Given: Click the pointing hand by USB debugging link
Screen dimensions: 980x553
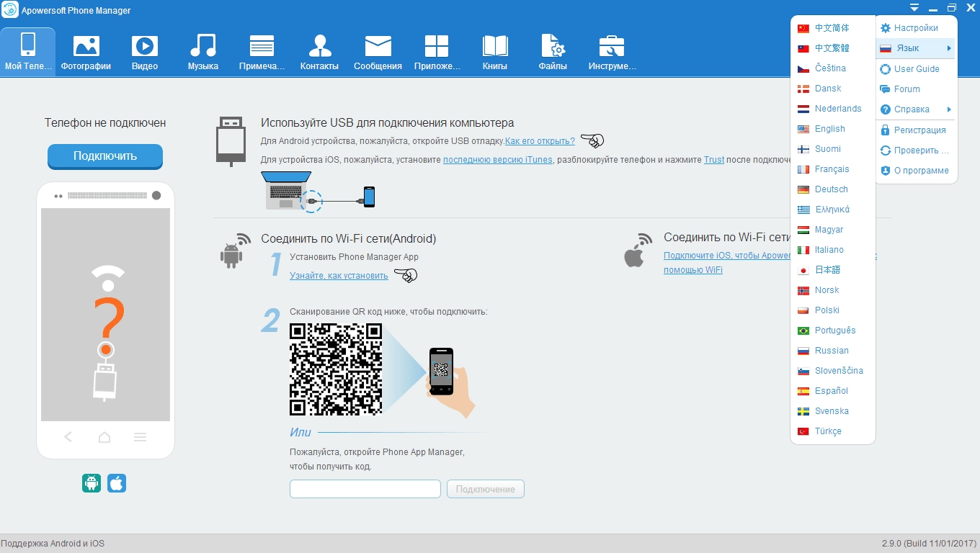Looking at the screenshot, I should (x=592, y=140).
